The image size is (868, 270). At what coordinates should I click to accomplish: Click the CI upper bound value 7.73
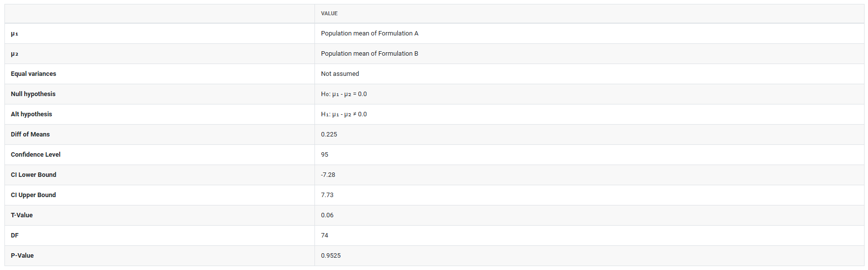click(327, 195)
